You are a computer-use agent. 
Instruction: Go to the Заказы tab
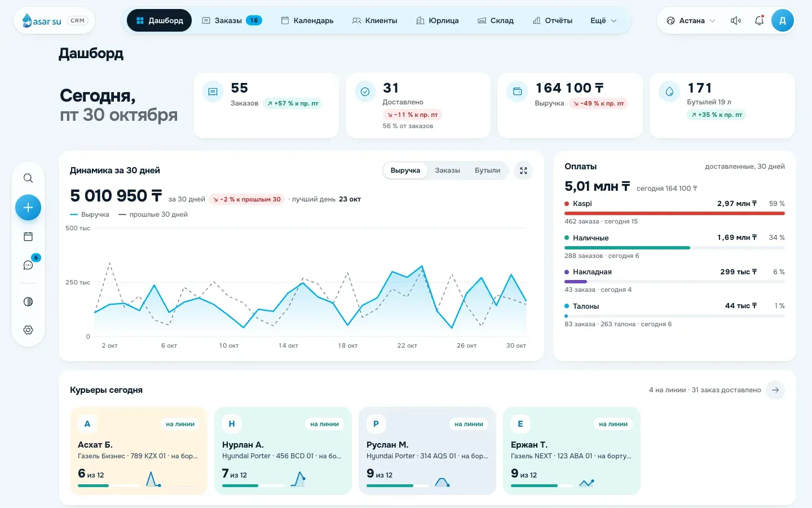pyautogui.click(x=232, y=21)
